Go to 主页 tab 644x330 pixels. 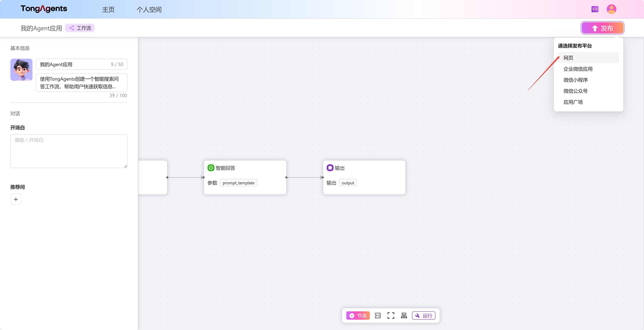pyautogui.click(x=108, y=9)
